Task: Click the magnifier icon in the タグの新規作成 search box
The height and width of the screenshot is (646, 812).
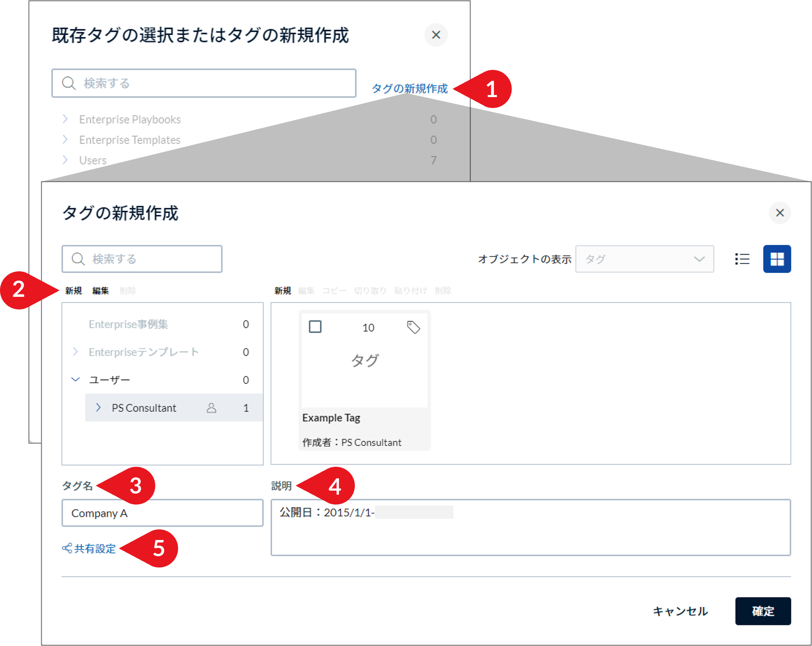Action: [x=78, y=259]
